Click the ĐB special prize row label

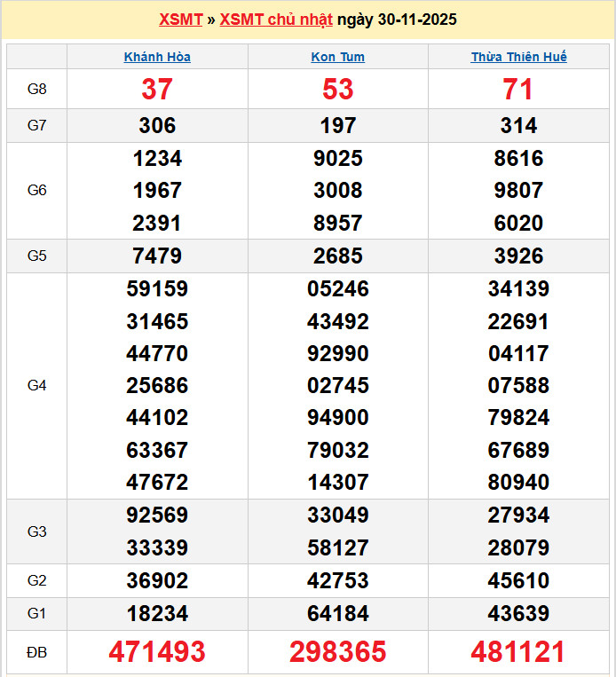pos(36,653)
